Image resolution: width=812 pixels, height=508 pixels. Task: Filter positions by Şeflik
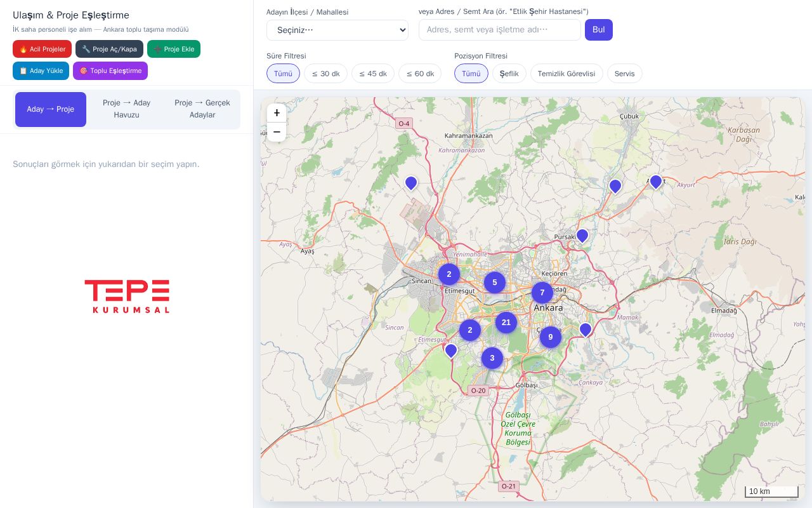click(509, 74)
